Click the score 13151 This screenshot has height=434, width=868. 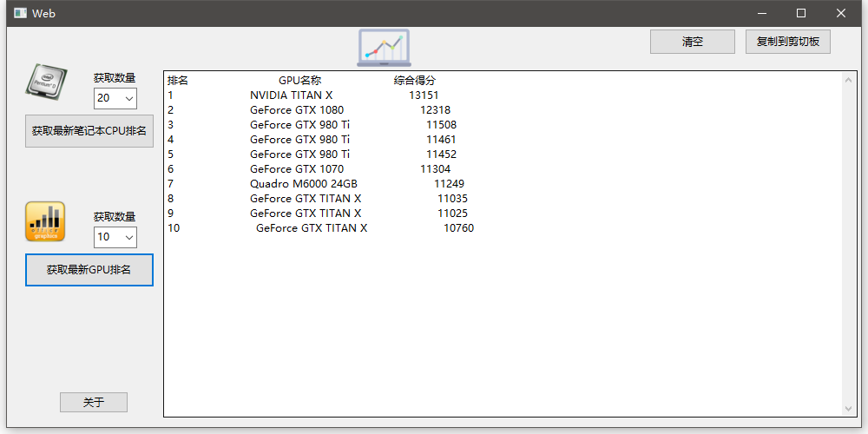coord(424,95)
